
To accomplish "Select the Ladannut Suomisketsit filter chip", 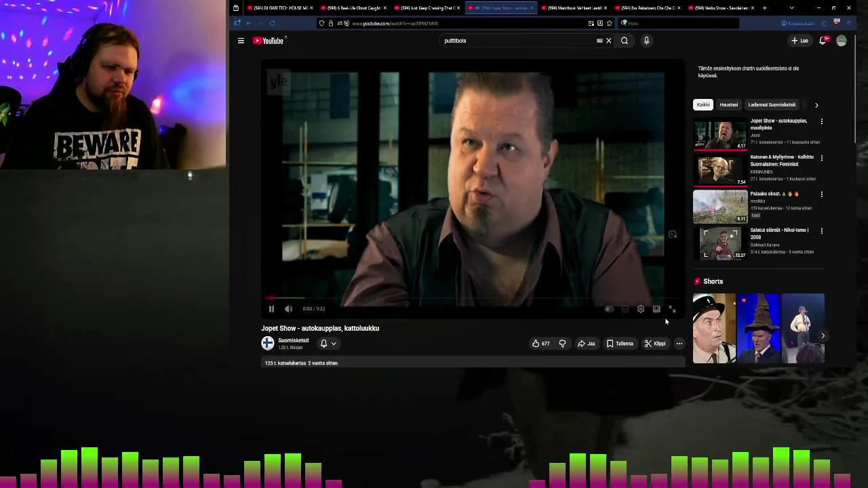I will pos(772,105).
